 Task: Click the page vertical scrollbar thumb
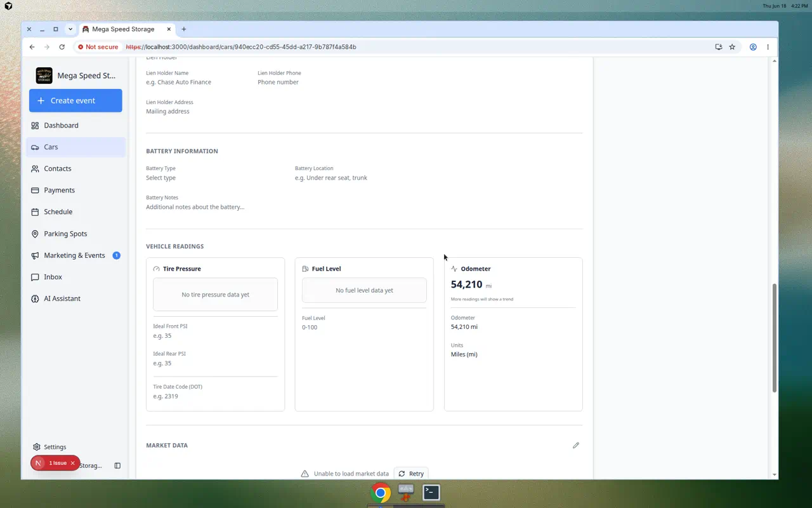[775, 338]
